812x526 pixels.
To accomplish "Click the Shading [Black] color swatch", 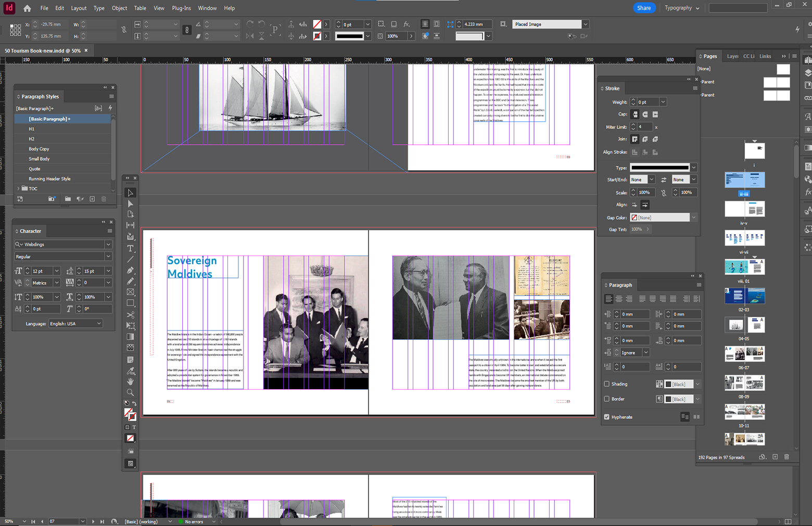I will click(x=679, y=384).
